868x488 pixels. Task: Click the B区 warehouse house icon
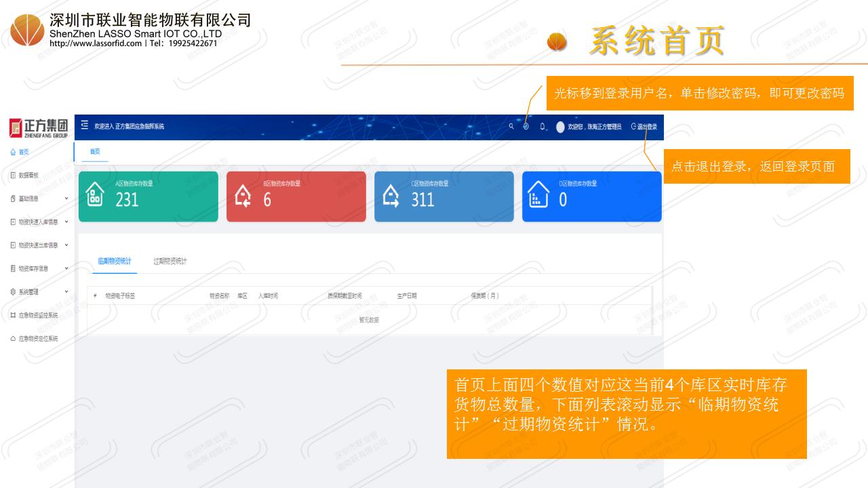243,197
